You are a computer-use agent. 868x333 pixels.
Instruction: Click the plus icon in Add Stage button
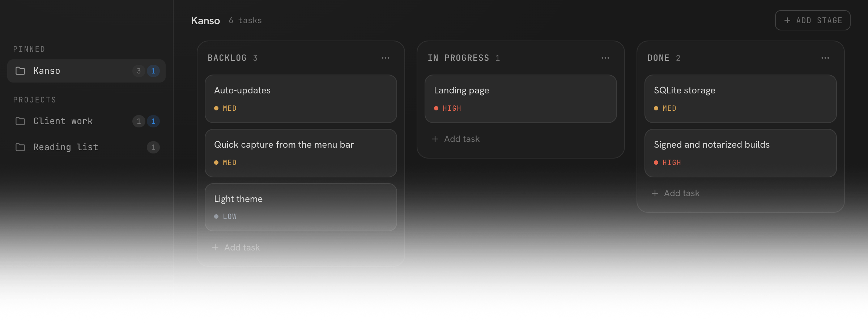(787, 20)
